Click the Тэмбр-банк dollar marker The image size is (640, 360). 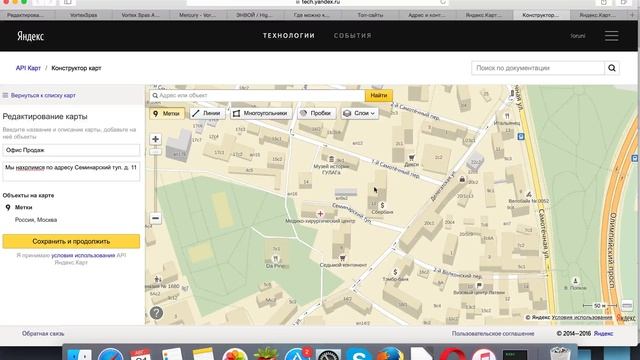click(395, 272)
